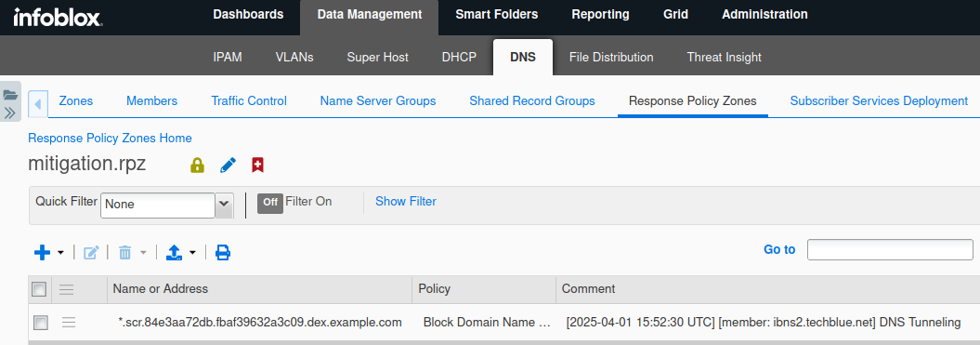This screenshot has height=345, width=980.
Task: Go to Response Policy Zones Home link
Action: pos(110,138)
